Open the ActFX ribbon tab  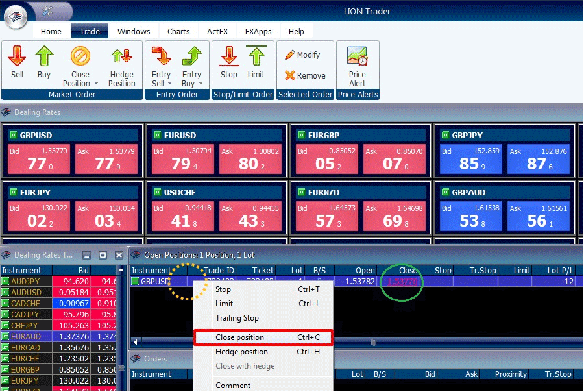[x=217, y=31]
